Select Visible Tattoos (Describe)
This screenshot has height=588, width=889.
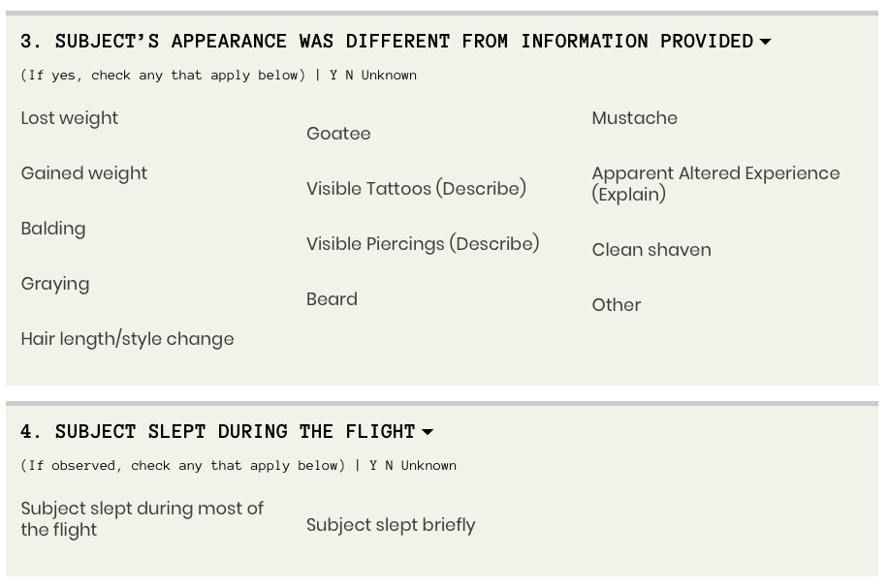(416, 189)
